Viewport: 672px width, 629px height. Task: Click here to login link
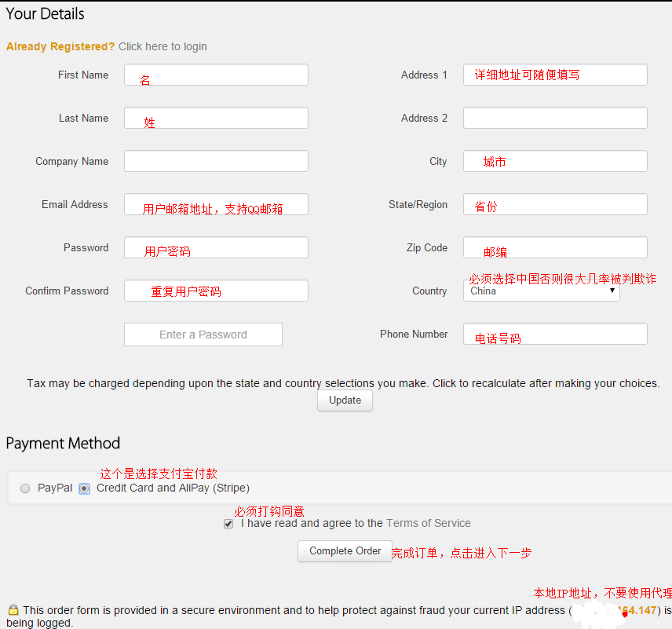click(163, 46)
